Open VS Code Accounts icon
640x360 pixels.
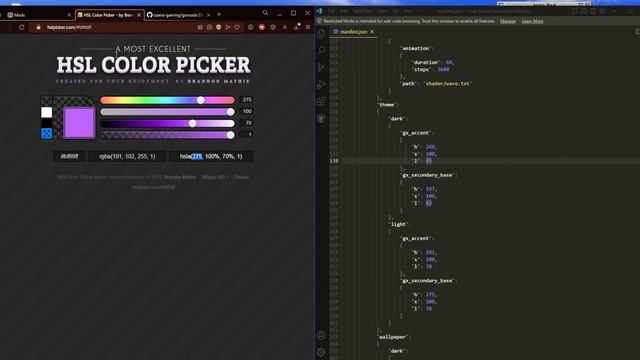coord(322,336)
